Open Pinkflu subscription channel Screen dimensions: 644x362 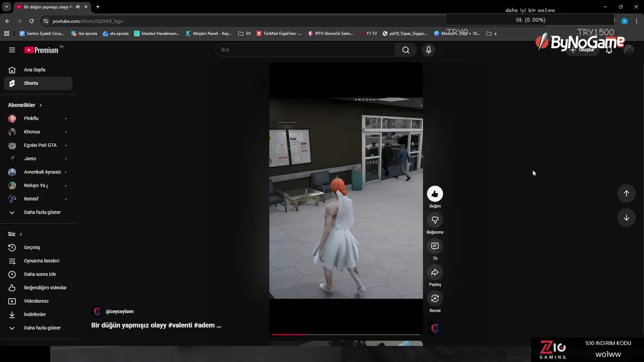click(x=38, y=119)
